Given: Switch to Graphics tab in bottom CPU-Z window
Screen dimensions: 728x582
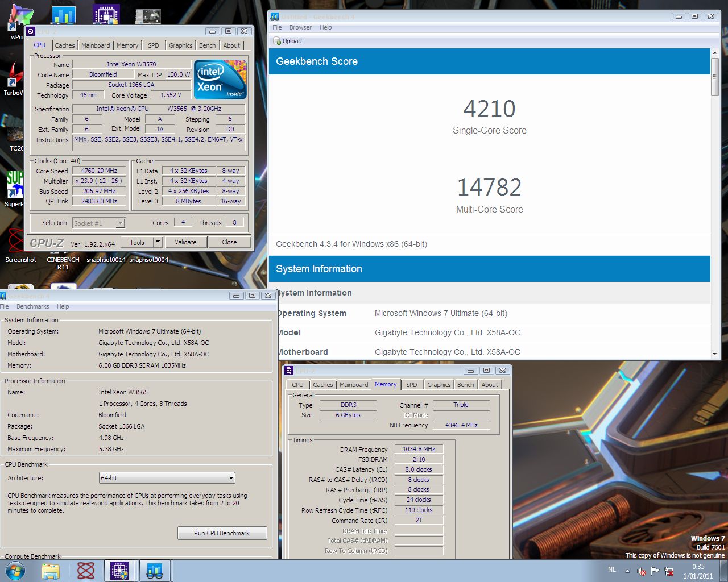Looking at the screenshot, I should click(x=439, y=385).
